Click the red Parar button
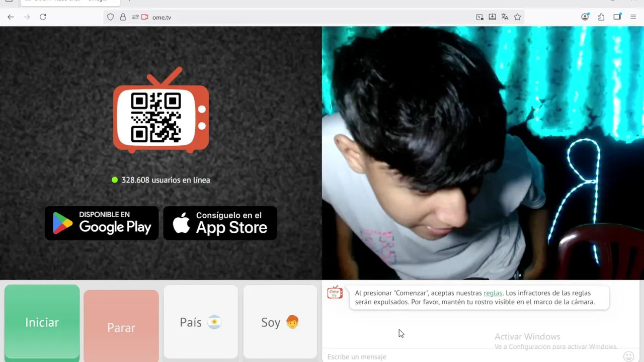 tap(121, 326)
